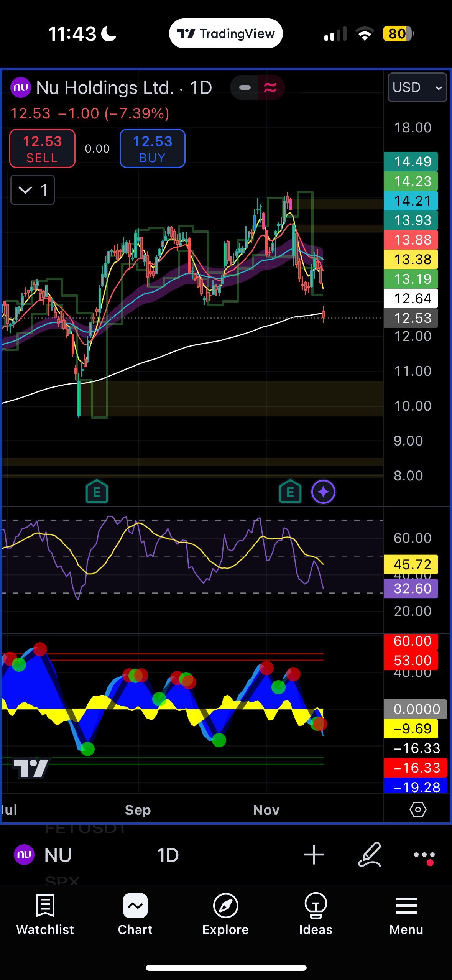The image size is (452, 980).
Task: Tap the 1D interval next to title
Action: pyautogui.click(x=201, y=88)
